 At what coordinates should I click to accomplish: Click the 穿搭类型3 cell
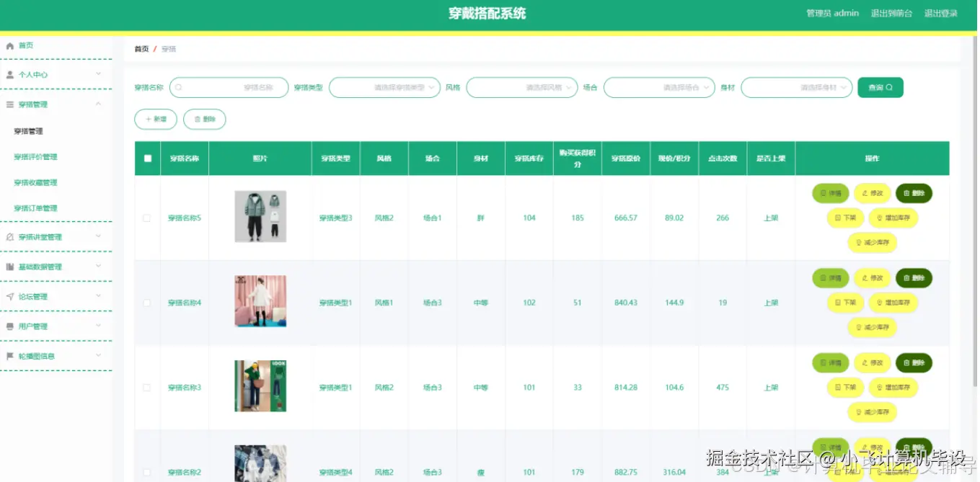pyautogui.click(x=336, y=218)
